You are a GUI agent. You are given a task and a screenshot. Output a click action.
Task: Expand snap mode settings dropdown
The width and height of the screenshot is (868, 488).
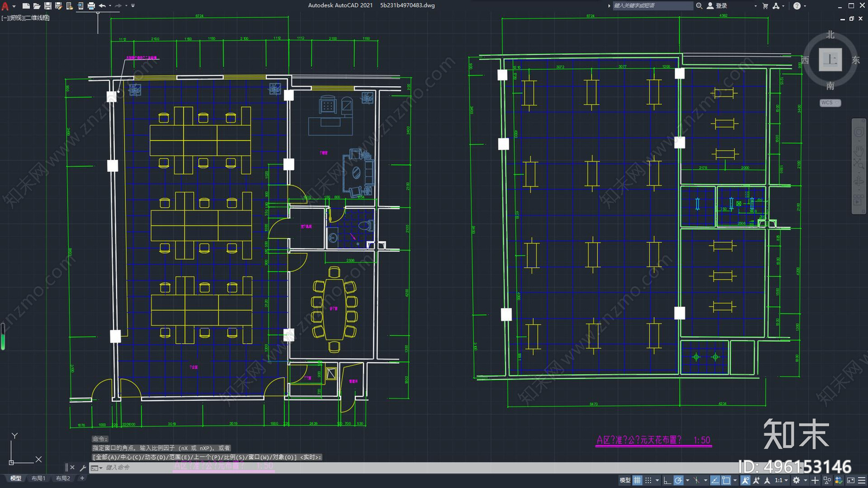[657, 480]
